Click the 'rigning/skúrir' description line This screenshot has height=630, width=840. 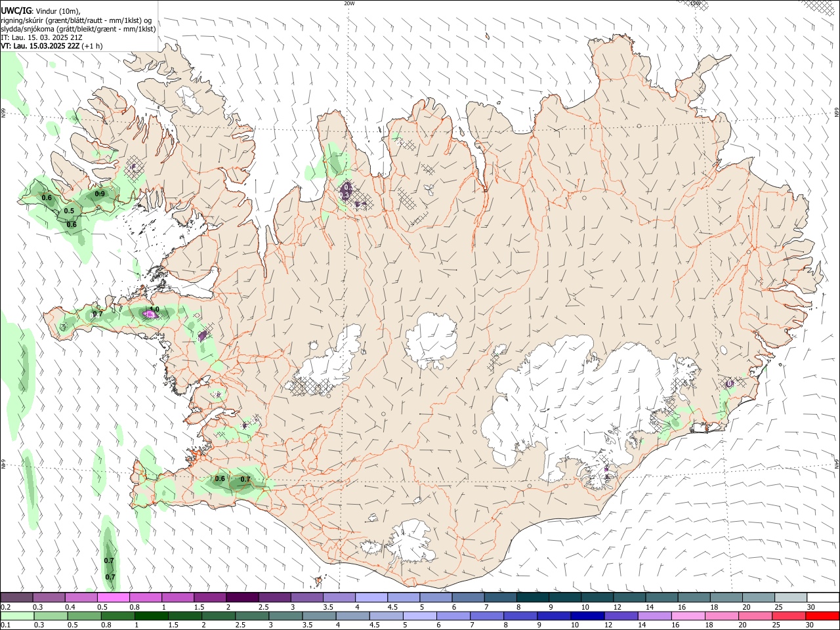point(77,20)
